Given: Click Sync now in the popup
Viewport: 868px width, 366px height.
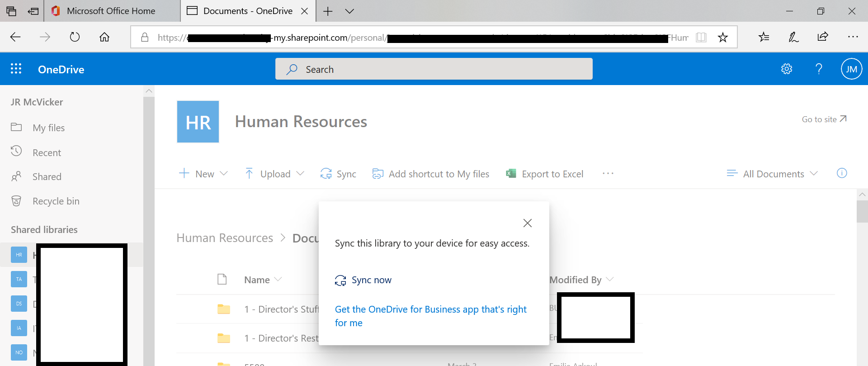Looking at the screenshot, I should (363, 280).
